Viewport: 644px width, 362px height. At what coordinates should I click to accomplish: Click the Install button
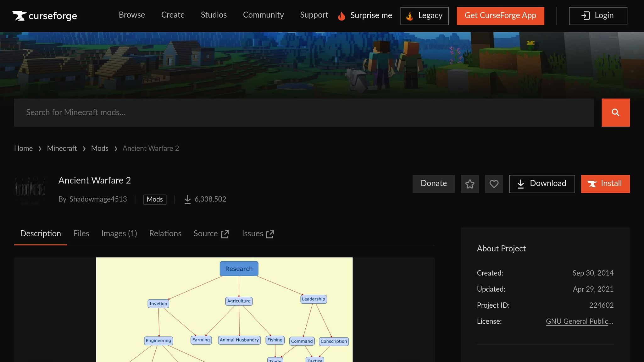(x=605, y=184)
